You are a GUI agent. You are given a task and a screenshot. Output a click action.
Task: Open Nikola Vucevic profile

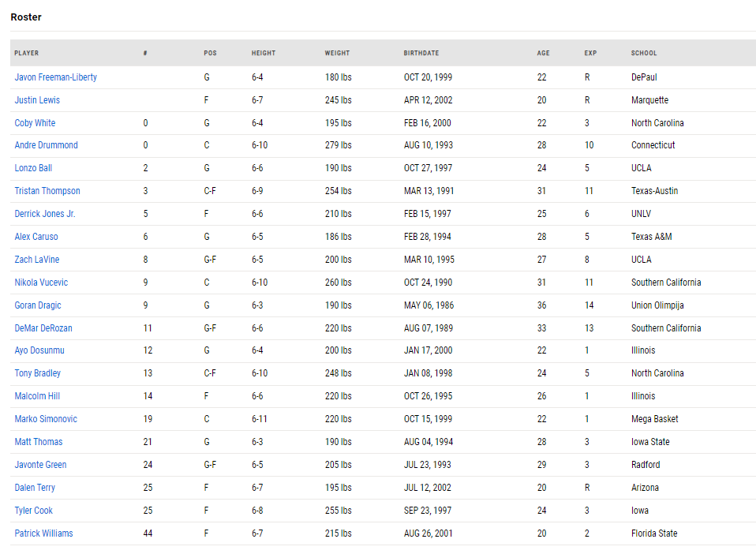tap(41, 282)
